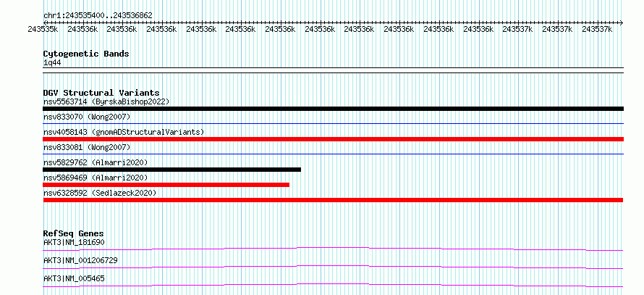This screenshot has height=295, width=644.
Task: Click the chr1:243535400..243536862 region label
Action: [x=98, y=16]
